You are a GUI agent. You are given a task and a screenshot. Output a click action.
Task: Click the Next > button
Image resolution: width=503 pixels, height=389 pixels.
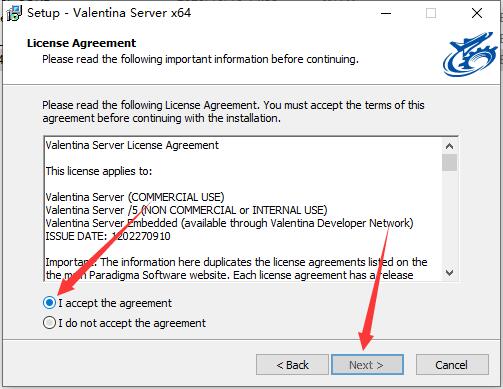367,365
